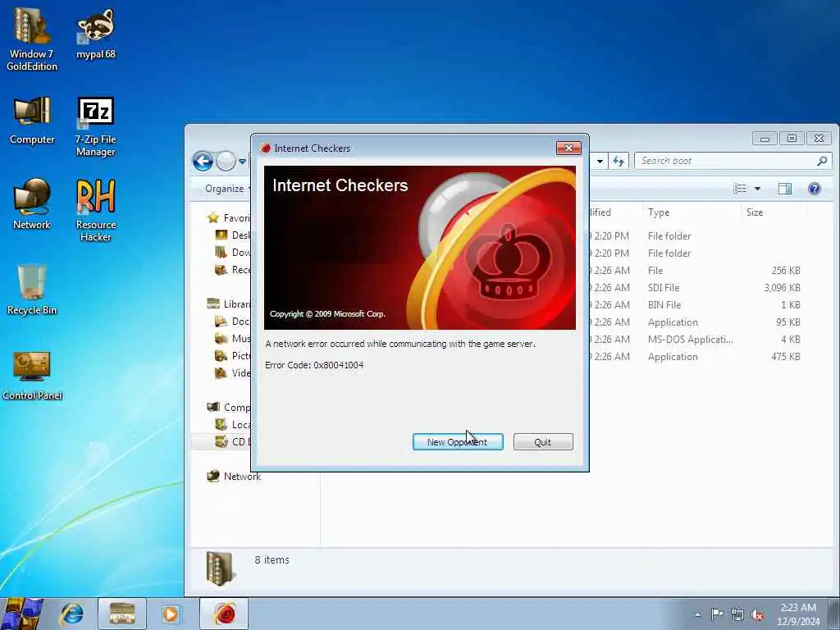This screenshot has width=840, height=630.
Task: Click the Quit button
Action: point(543,442)
